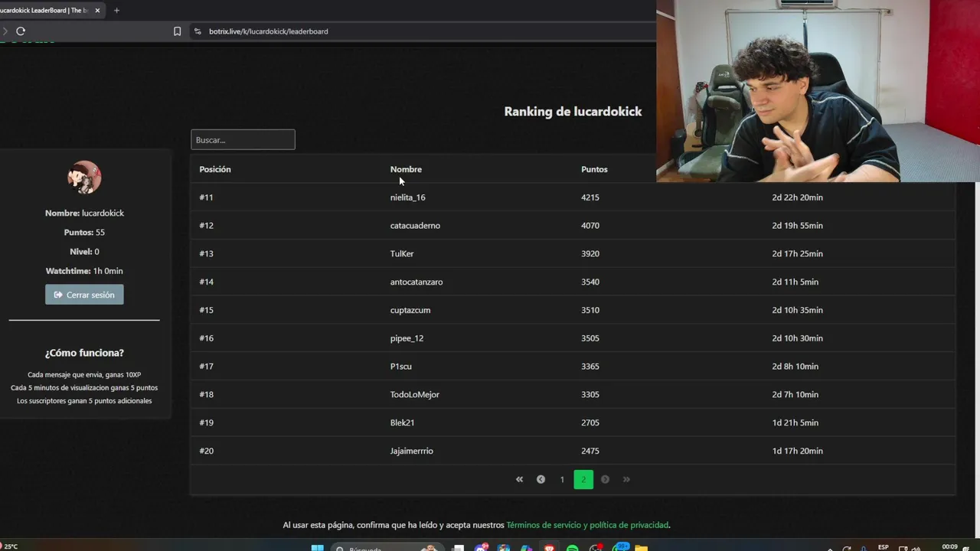Image resolution: width=980 pixels, height=551 pixels.
Task: Focus the botrix.live address bar
Action: click(x=421, y=31)
